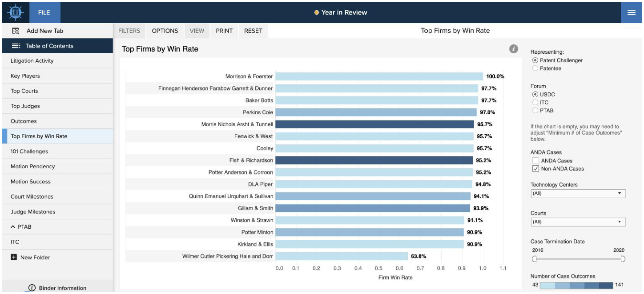
Task: Open the VIEW tab
Action: 197,31
